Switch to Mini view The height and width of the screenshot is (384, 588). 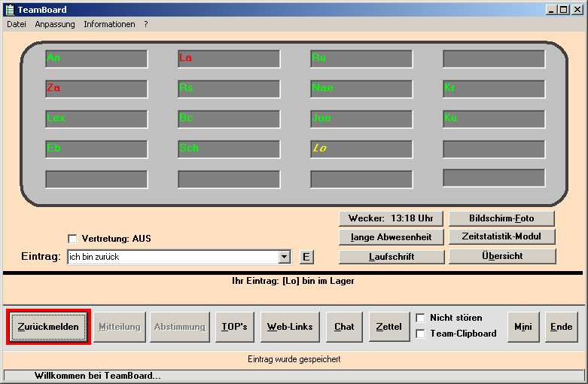pyautogui.click(x=522, y=327)
